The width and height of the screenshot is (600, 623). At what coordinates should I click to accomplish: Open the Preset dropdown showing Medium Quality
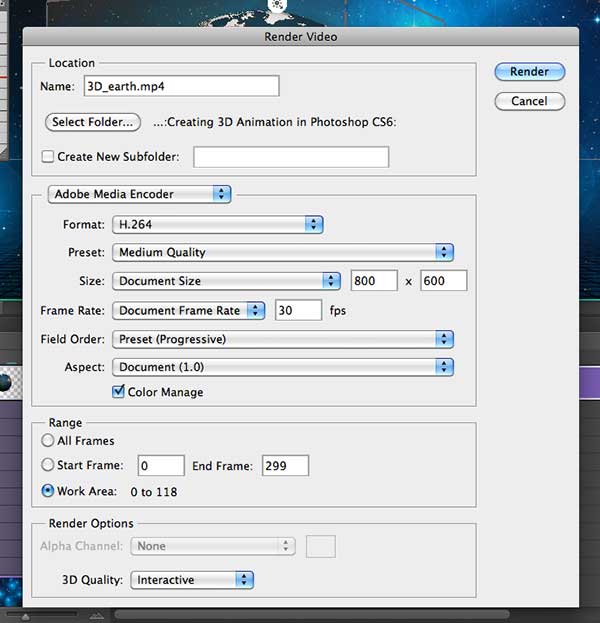[283, 252]
